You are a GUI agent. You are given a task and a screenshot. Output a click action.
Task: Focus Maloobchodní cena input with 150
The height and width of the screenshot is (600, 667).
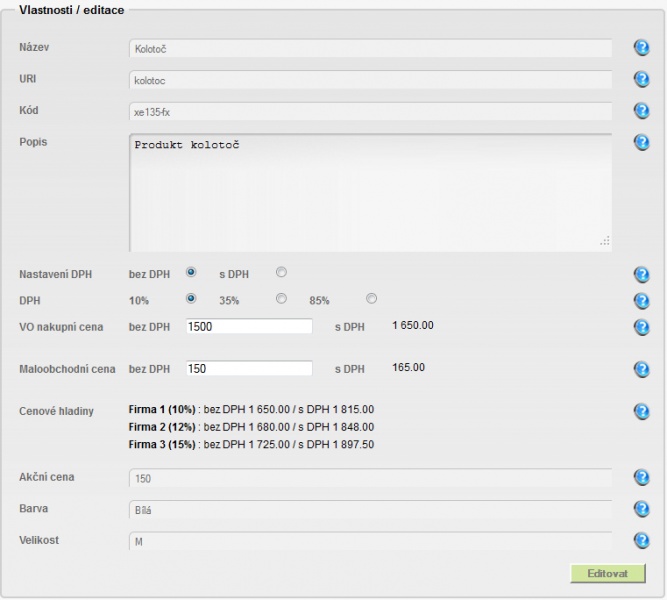(249, 369)
